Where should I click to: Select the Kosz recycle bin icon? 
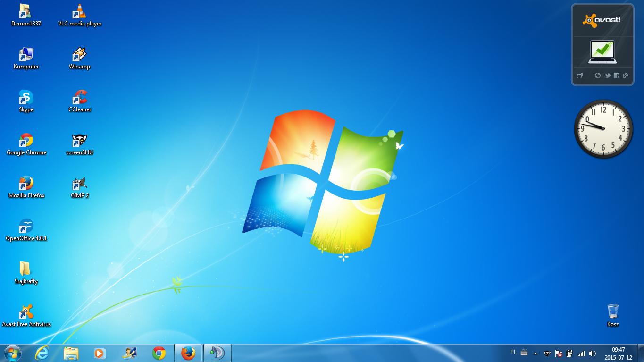613,316
